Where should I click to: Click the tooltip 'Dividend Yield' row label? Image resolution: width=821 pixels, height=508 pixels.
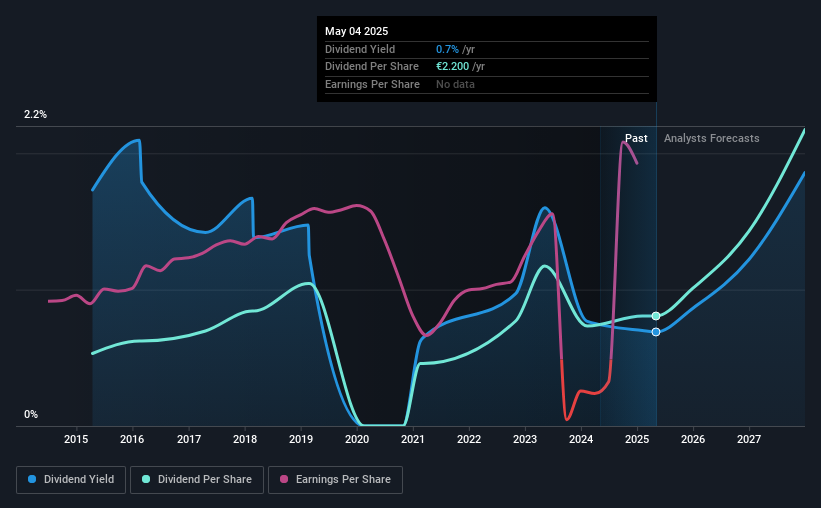tap(360, 49)
